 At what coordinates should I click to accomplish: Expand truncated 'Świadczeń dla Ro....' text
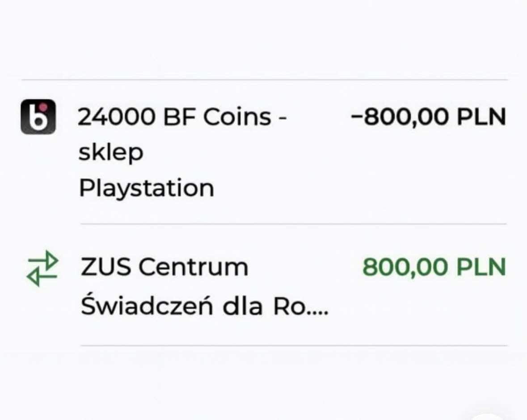click(204, 307)
